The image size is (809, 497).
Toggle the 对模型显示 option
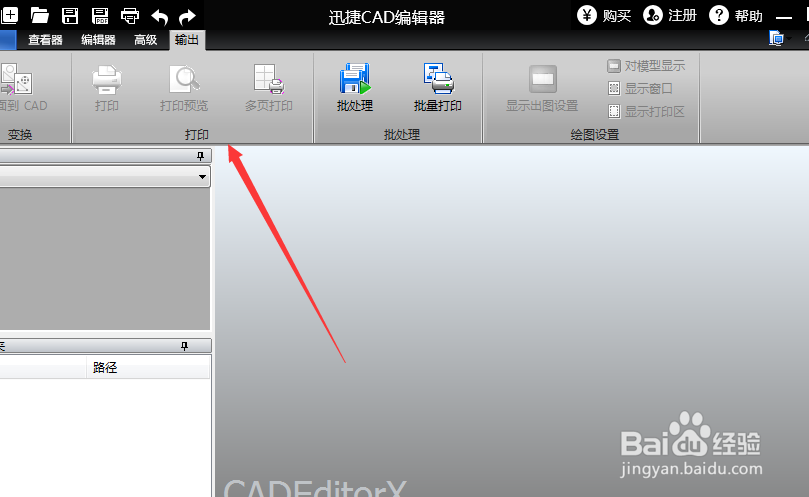tap(646, 66)
